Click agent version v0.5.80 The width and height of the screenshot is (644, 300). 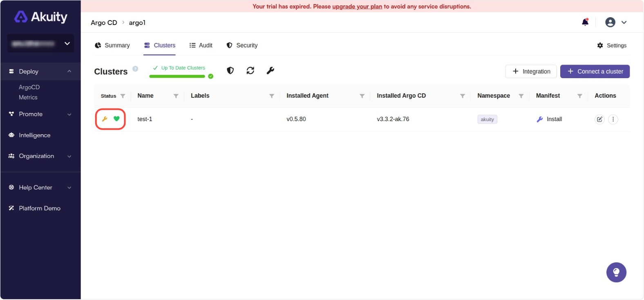[x=296, y=119]
